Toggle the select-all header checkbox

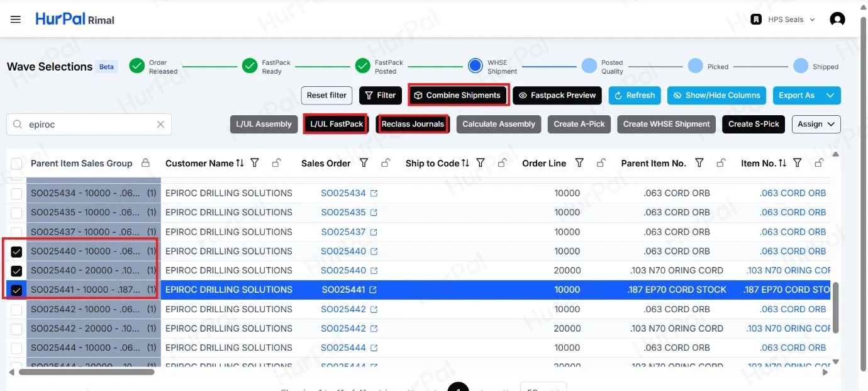click(x=16, y=164)
